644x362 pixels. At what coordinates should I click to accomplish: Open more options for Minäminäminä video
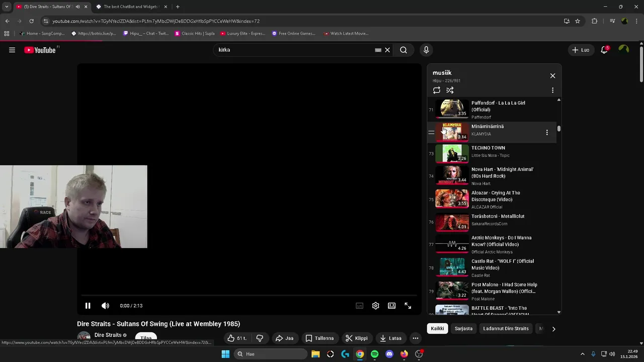(x=547, y=132)
